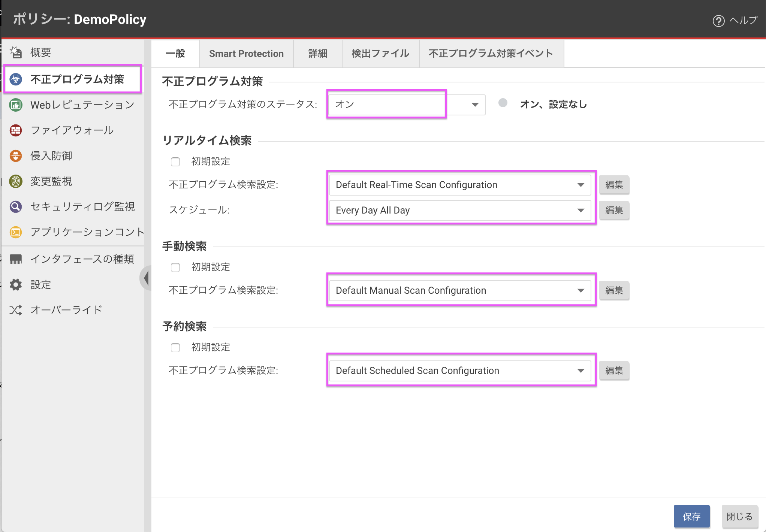Select the 設定 gear icon
766x532 pixels.
[x=16, y=284]
